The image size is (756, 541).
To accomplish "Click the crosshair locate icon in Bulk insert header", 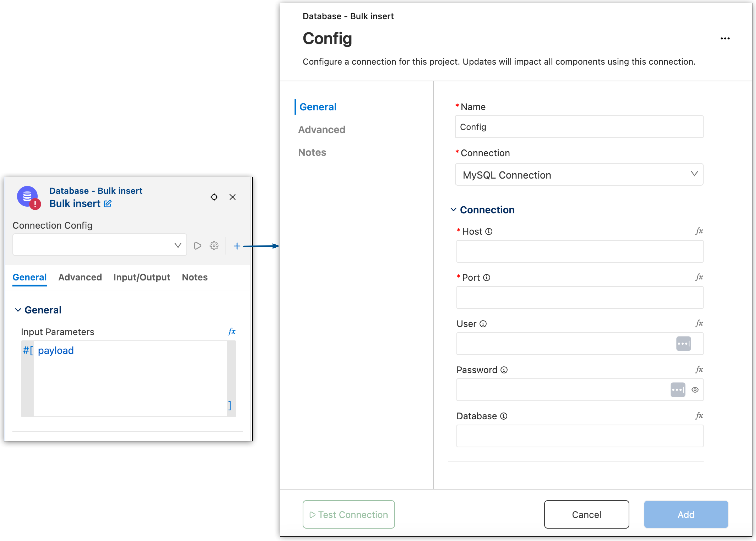I will [214, 197].
